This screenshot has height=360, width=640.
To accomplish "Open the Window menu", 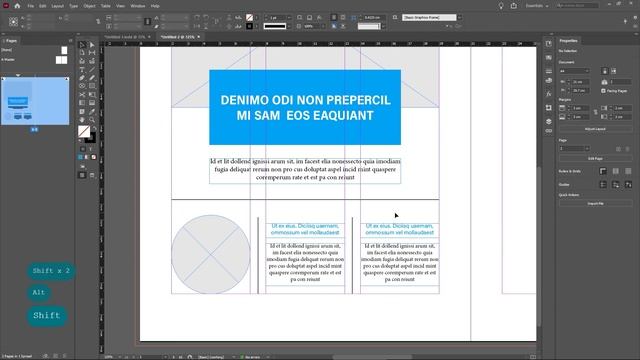I will (138, 6).
